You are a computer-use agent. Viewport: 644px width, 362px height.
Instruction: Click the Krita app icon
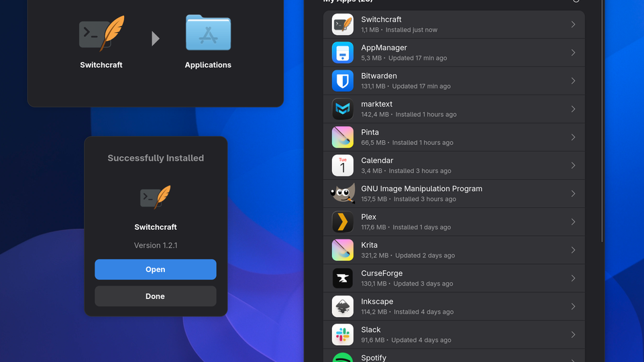pyautogui.click(x=343, y=250)
